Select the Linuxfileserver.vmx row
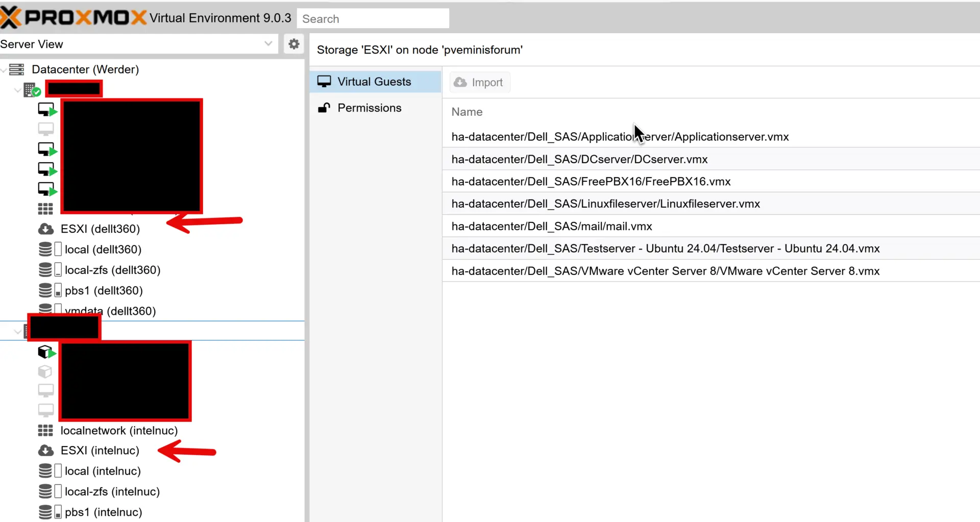This screenshot has width=980, height=522. 710,204
